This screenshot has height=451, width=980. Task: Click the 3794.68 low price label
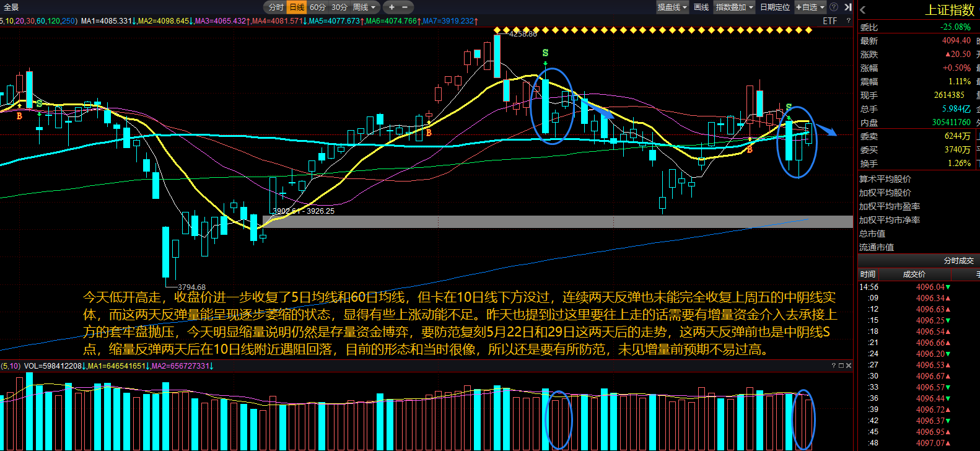pyautogui.click(x=191, y=287)
